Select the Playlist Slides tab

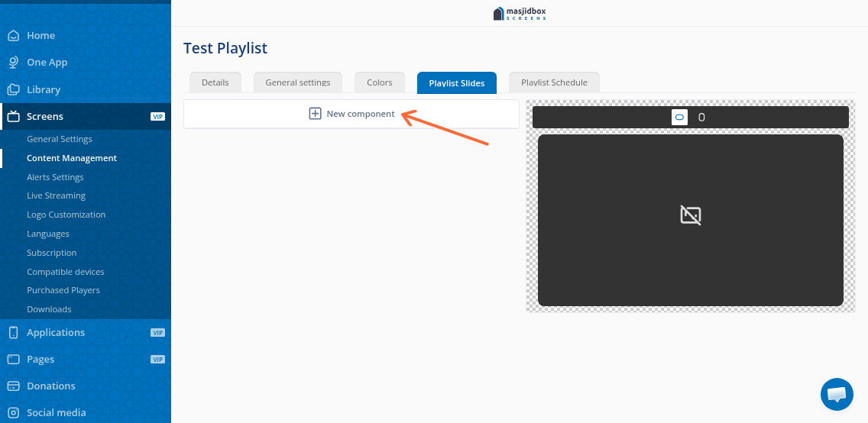click(457, 83)
